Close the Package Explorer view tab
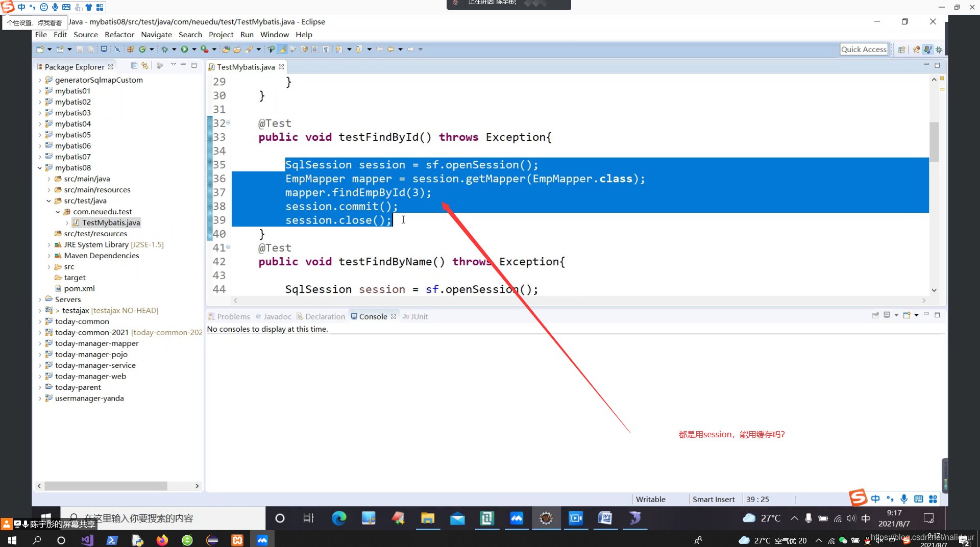The width and height of the screenshot is (980, 547). pos(111,67)
